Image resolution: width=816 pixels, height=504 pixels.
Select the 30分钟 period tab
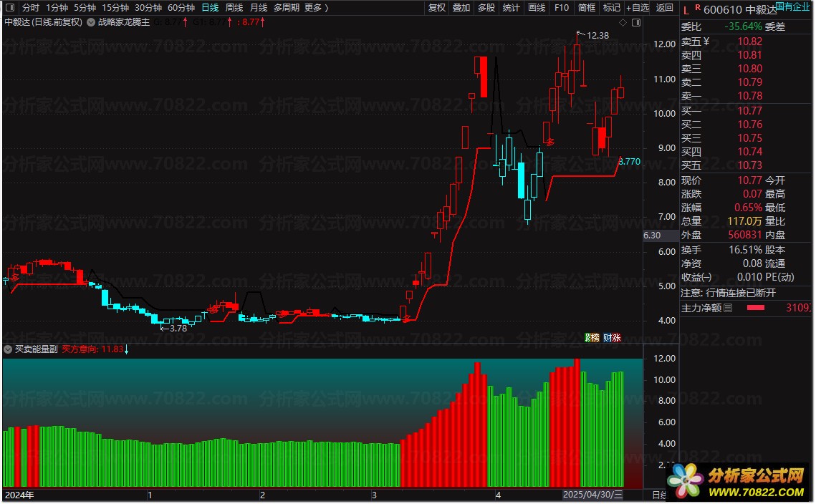click(148, 7)
